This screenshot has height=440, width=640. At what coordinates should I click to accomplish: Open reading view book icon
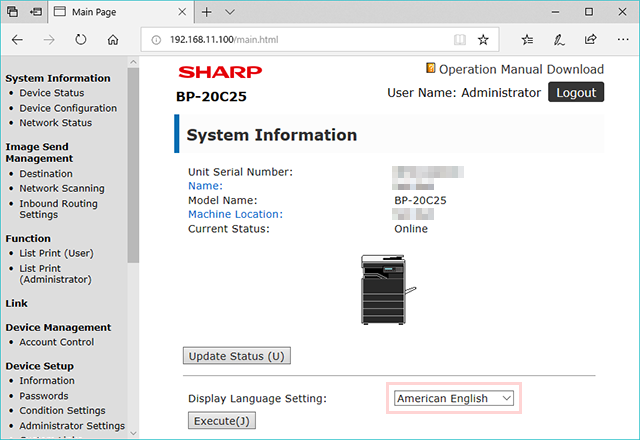(460, 40)
